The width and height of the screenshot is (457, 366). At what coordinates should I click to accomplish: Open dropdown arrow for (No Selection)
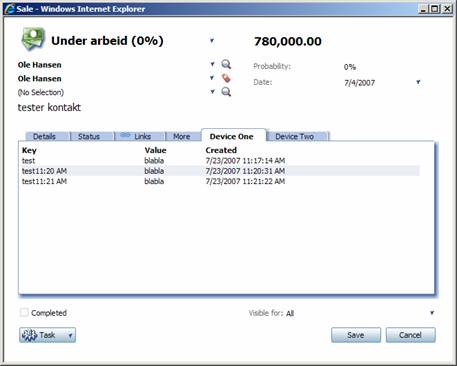[212, 92]
